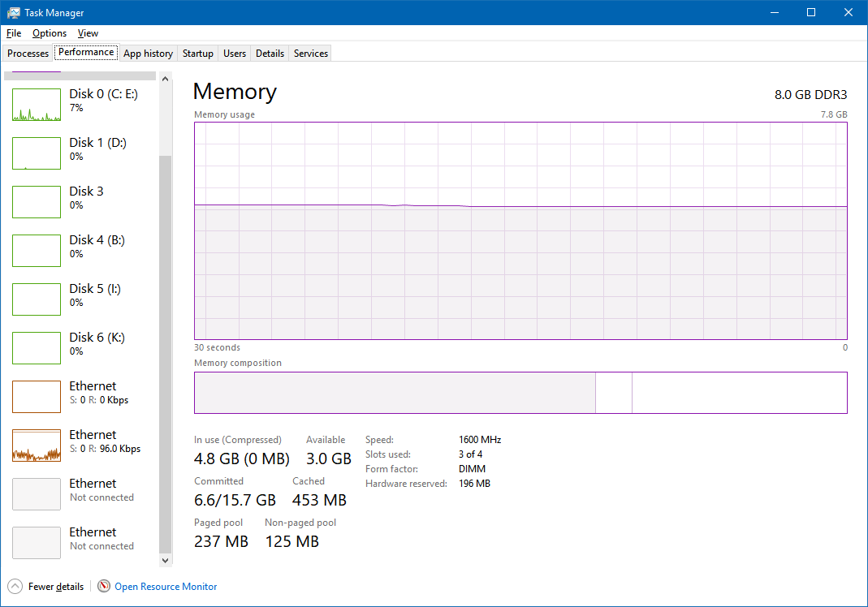The width and height of the screenshot is (868, 607).
Task: Click the Available value 3.0 GB
Action: [329, 458]
